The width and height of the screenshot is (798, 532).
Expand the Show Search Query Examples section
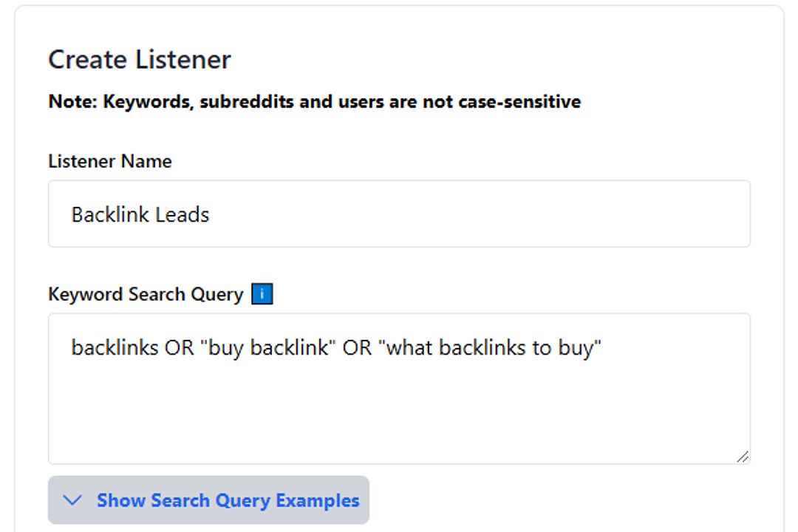tap(209, 500)
